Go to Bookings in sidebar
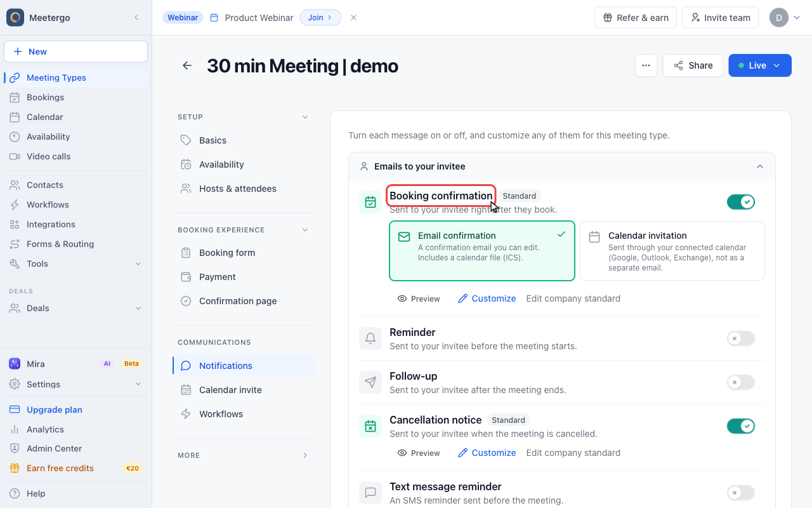Viewport: 812px width, 508px height. point(76,97)
